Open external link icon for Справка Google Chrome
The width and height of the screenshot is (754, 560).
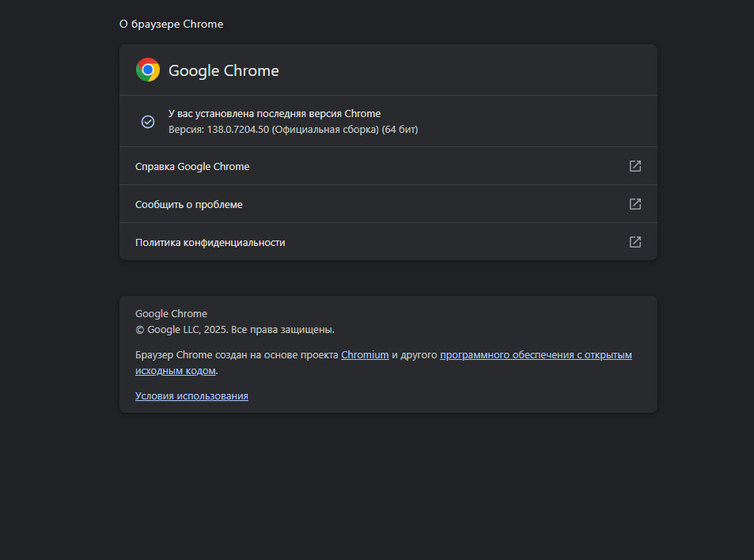[x=635, y=166]
